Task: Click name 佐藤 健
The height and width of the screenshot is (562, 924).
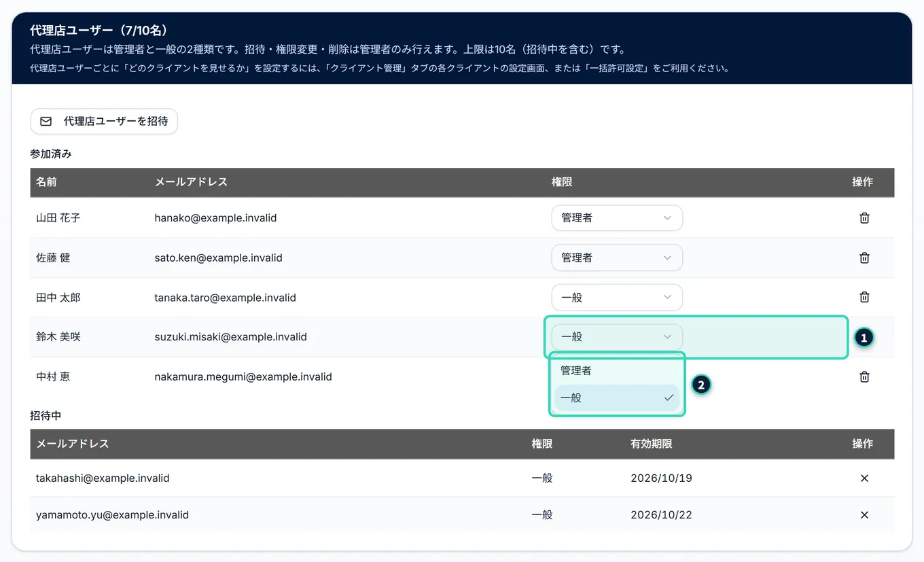Action: click(53, 258)
